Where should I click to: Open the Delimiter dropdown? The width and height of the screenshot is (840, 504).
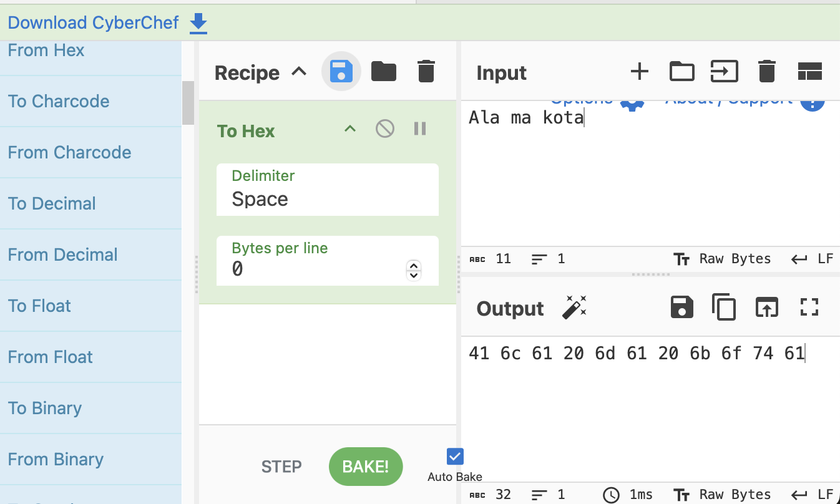(327, 190)
